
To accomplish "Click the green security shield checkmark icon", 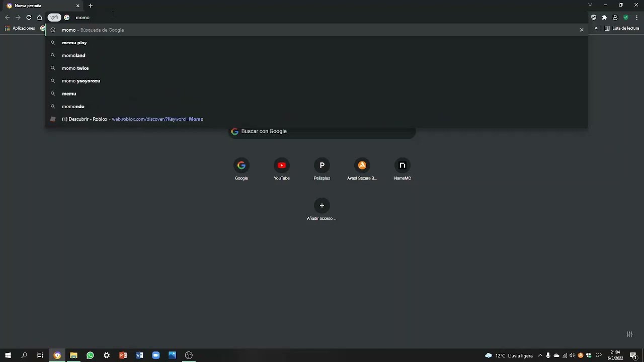I will click(626, 18).
